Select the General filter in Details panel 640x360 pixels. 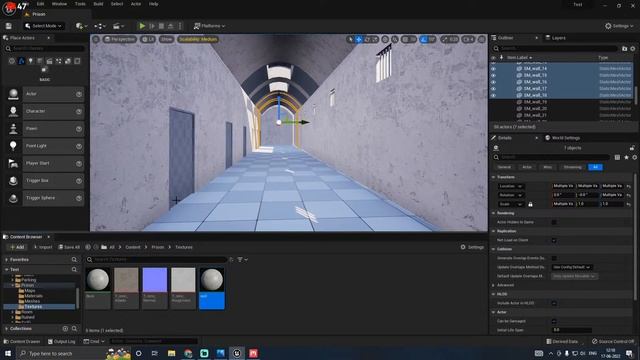(x=504, y=167)
